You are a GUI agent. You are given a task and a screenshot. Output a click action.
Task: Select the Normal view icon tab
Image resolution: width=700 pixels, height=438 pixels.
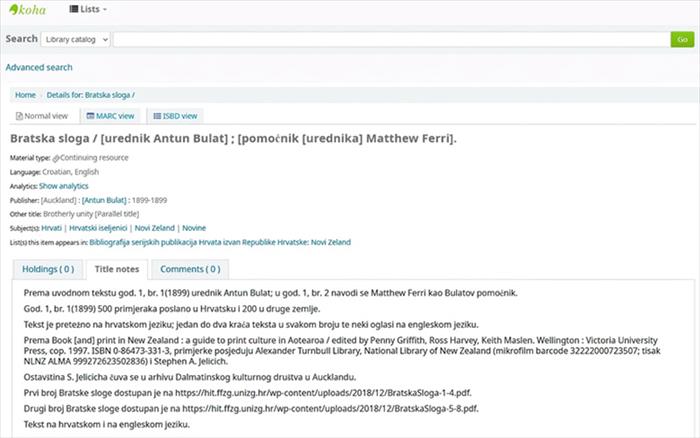pyautogui.click(x=42, y=116)
